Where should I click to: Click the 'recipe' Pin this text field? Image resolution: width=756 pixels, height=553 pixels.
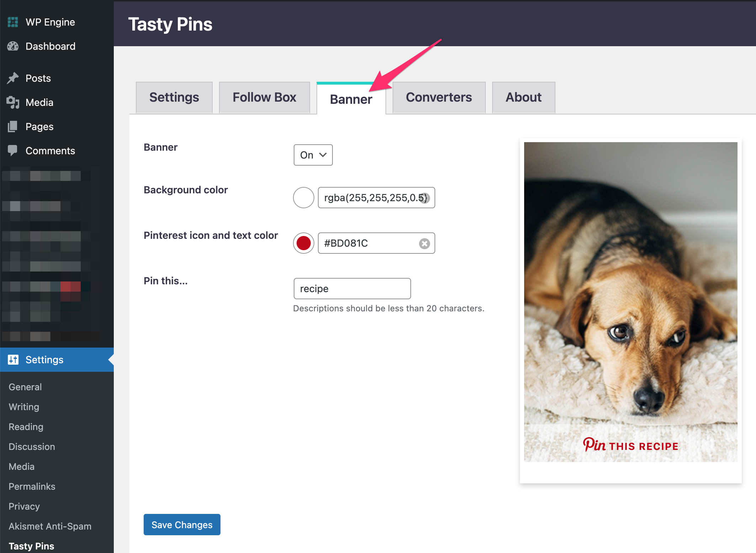pos(352,289)
